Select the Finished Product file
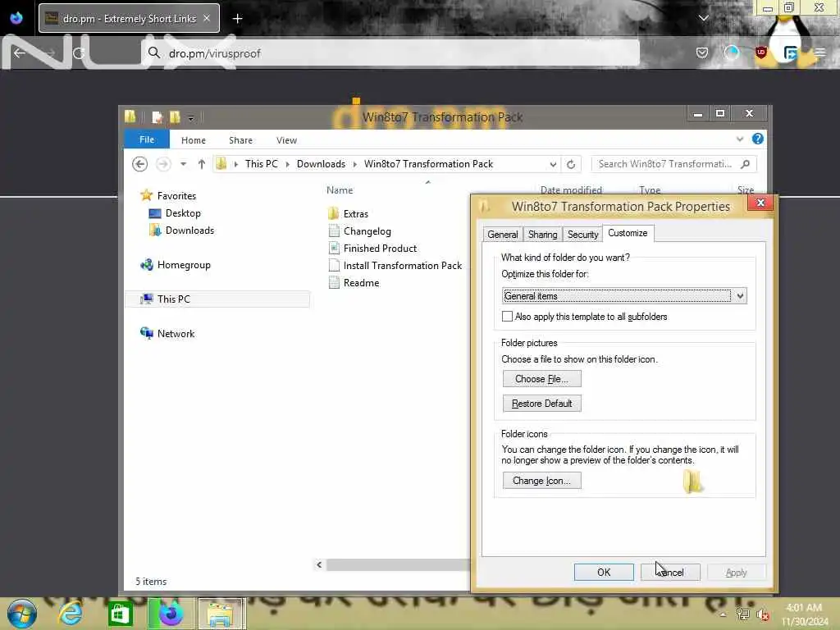The height and width of the screenshot is (630, 840). tap(380, 249)
